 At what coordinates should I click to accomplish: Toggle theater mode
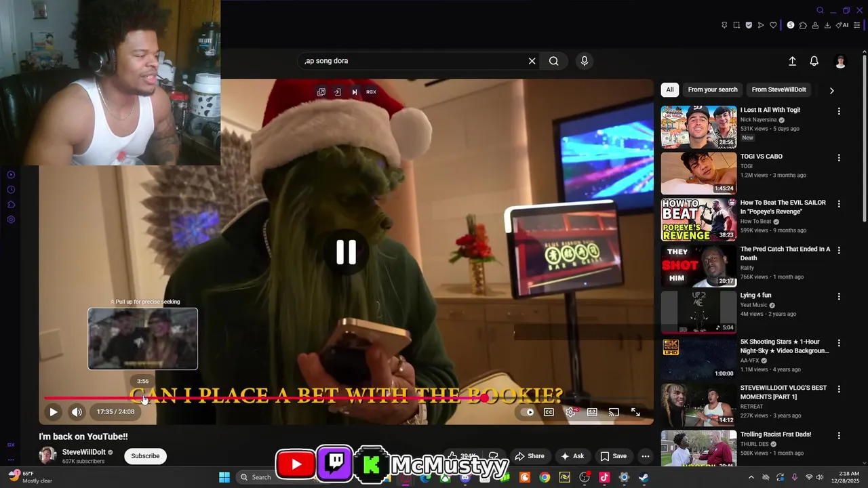pyautogui.click(x=592, y=412)
